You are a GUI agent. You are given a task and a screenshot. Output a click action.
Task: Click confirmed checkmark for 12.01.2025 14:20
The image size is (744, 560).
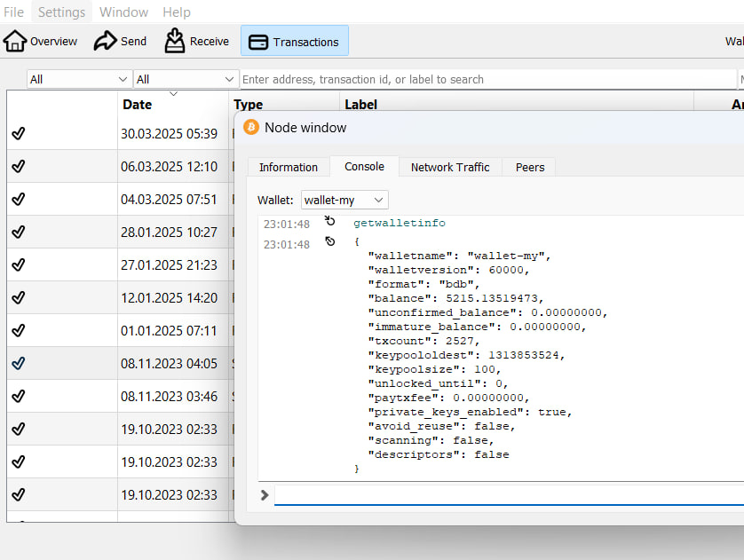click(19, 298)
